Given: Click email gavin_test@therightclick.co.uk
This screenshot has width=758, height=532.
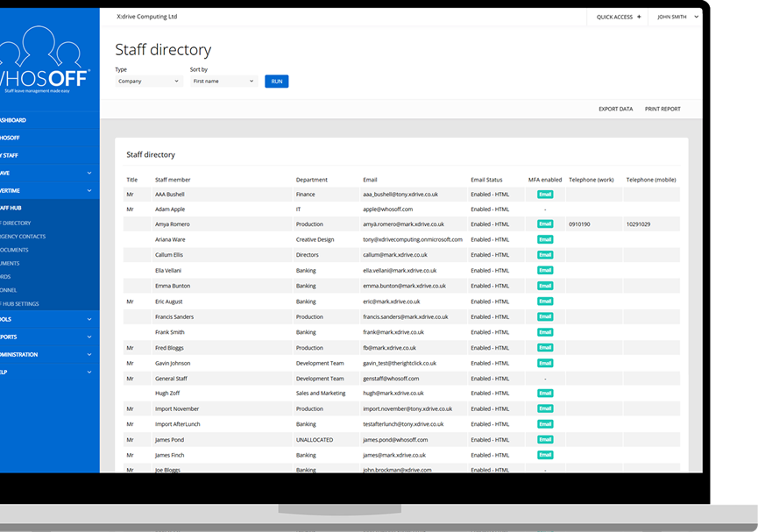Looking at the screenshot, I should click(x=400, y=363).
